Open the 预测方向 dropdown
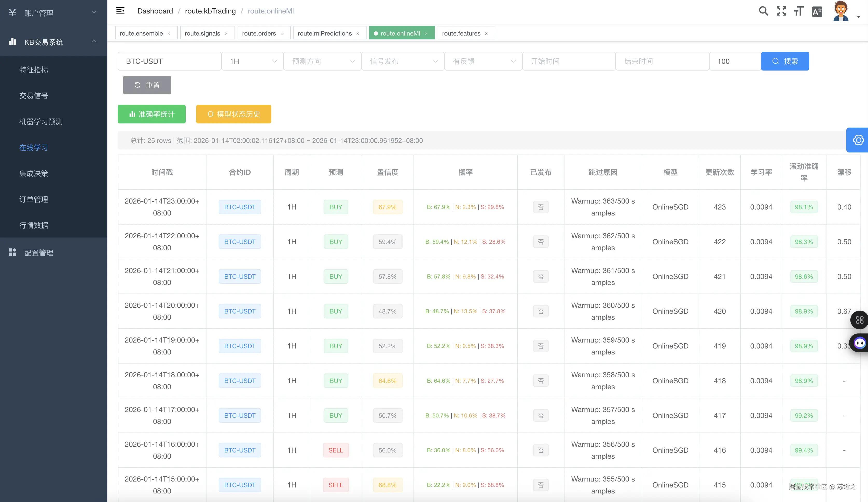 (x=322, y=61)
